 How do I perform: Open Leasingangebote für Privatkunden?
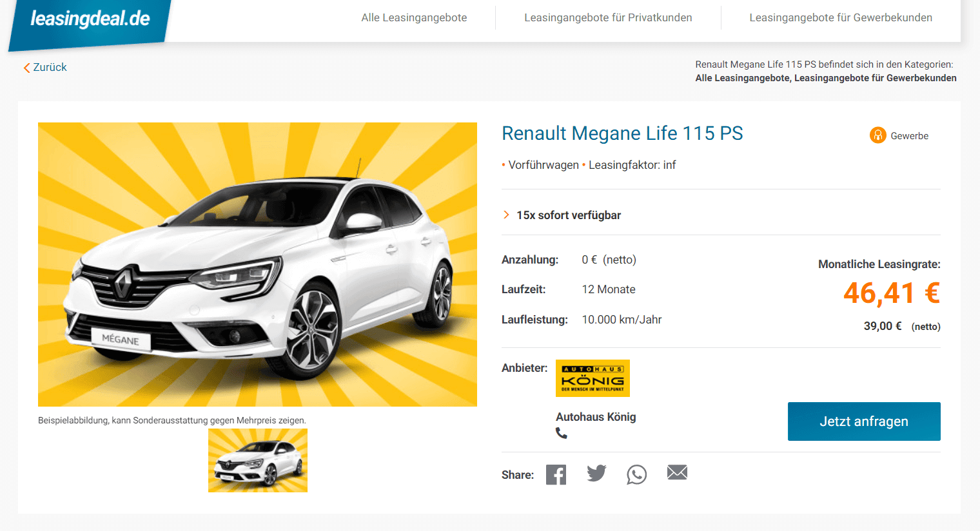(x=608, y=18)
